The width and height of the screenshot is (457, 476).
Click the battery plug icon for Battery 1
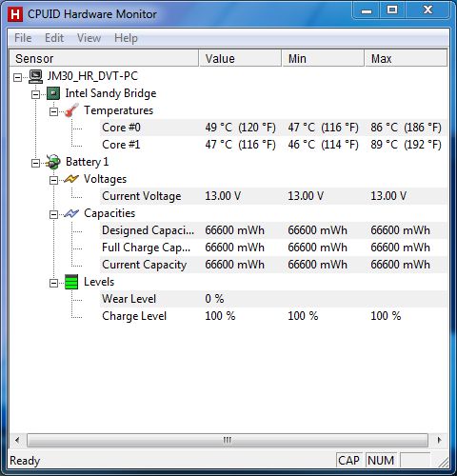point(52,162)
